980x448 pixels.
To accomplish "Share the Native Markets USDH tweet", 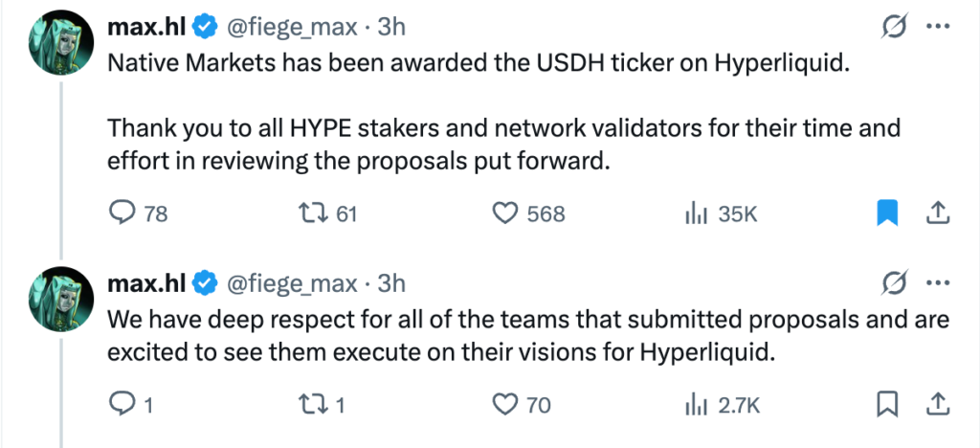I will tap(938, 213).
